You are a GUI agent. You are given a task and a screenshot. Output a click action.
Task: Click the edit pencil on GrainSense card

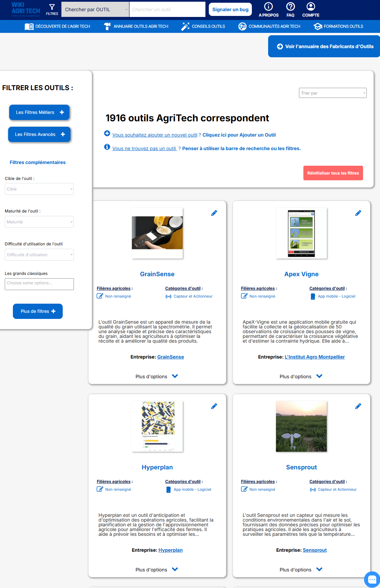tap(214, 213)
